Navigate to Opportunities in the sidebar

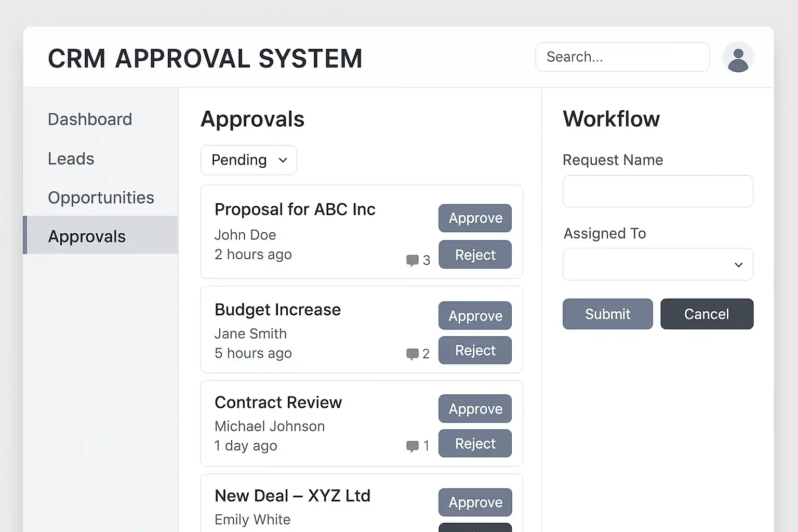(101, 197)
